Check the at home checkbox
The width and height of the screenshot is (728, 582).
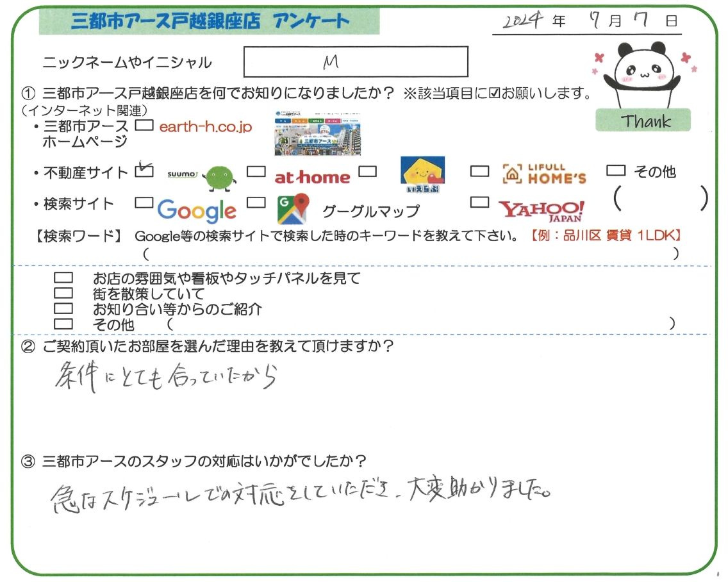point(256,171)
